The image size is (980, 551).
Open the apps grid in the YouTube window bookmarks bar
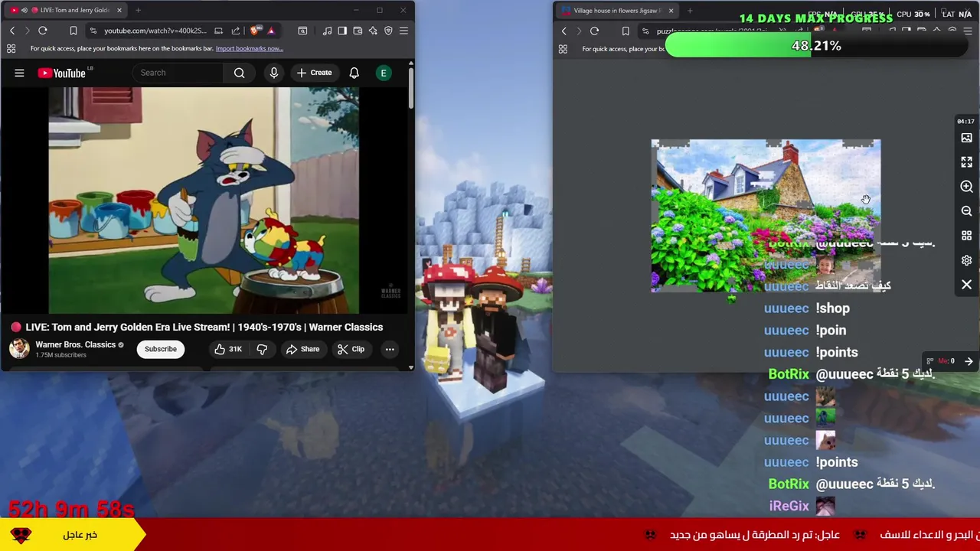pyautogui.click(x=11, y=48)
